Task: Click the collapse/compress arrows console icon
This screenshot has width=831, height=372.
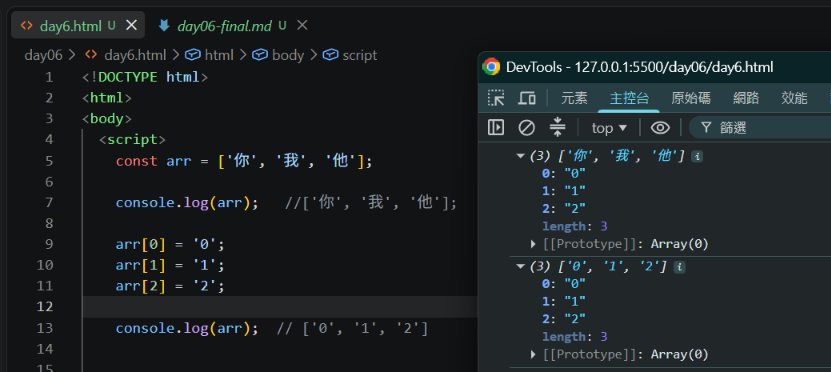Action: coord(558,128)
